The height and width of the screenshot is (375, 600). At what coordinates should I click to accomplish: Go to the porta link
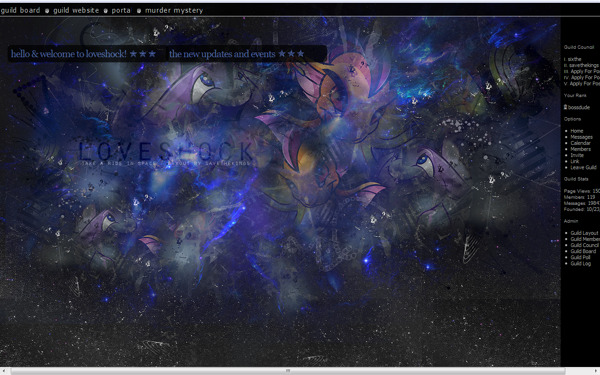pyautogui.click(x=121, y=10)
